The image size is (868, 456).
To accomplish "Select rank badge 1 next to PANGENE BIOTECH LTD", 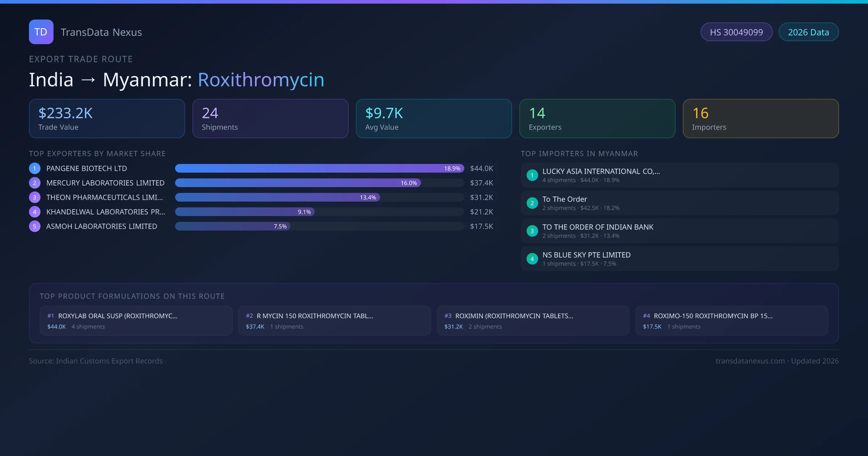I will 34,168.
